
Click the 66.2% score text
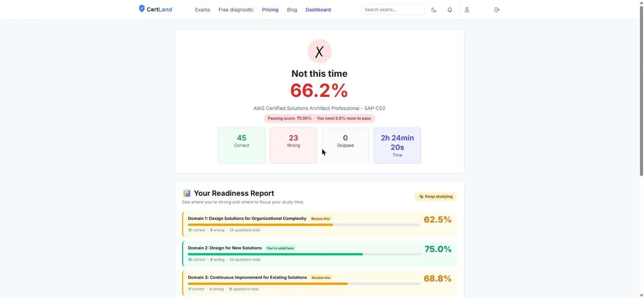pos(319,91)
